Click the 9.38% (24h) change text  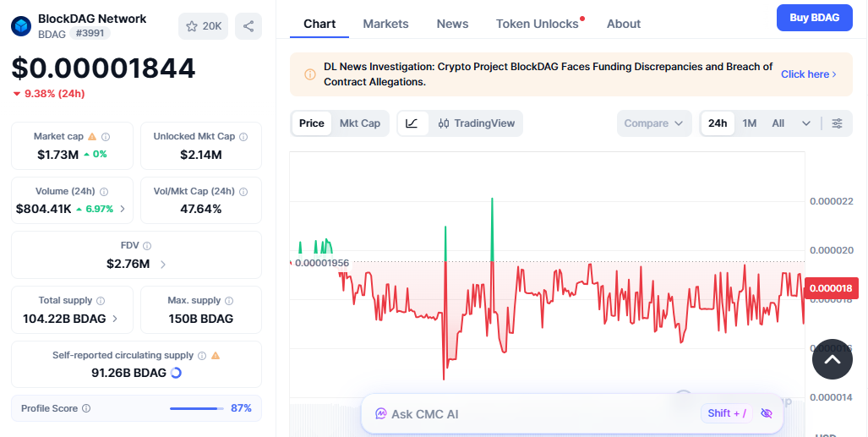(x=54, y=94)
